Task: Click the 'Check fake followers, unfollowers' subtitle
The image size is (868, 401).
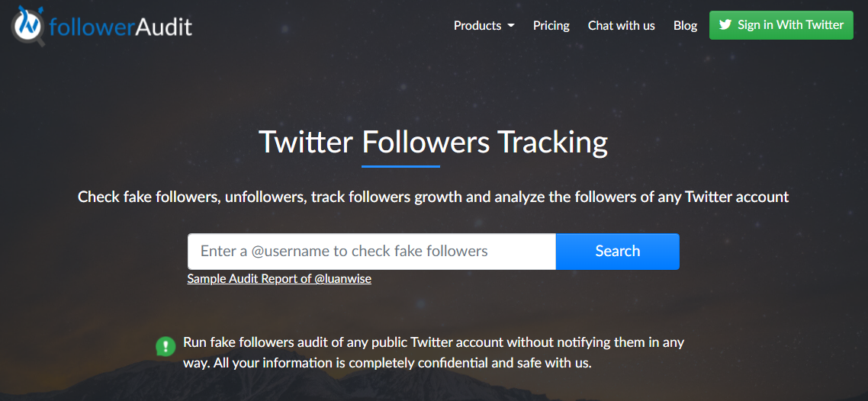Action: tap(433, 197)
